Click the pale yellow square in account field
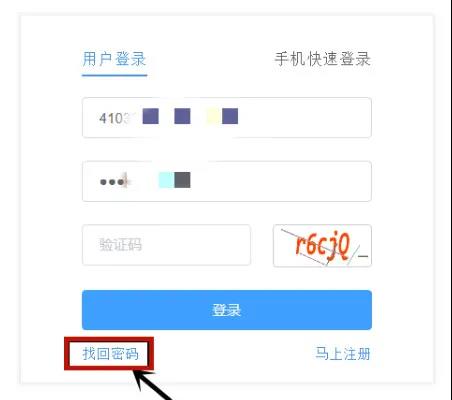 pos(214,116)
